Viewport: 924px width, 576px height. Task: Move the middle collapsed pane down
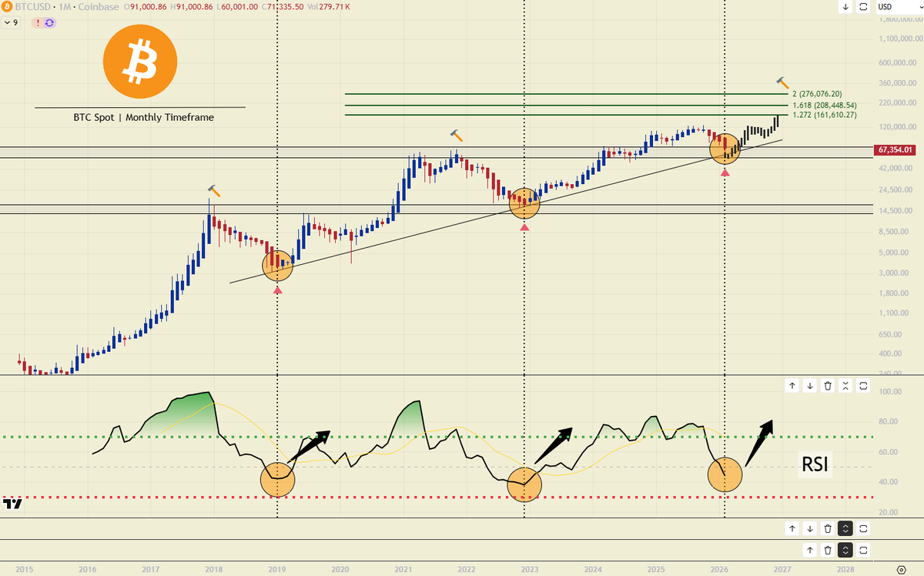coord(809,528)
